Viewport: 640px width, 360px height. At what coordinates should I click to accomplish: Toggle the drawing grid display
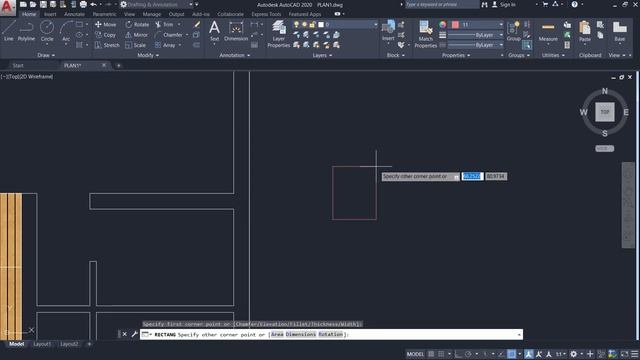(x=431, y=354)
